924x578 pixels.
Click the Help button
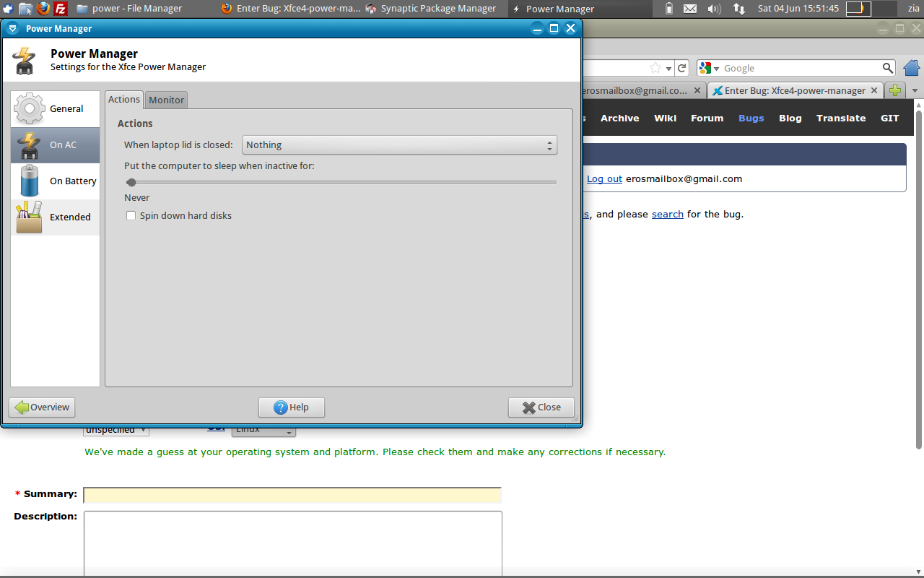[292, 407]
